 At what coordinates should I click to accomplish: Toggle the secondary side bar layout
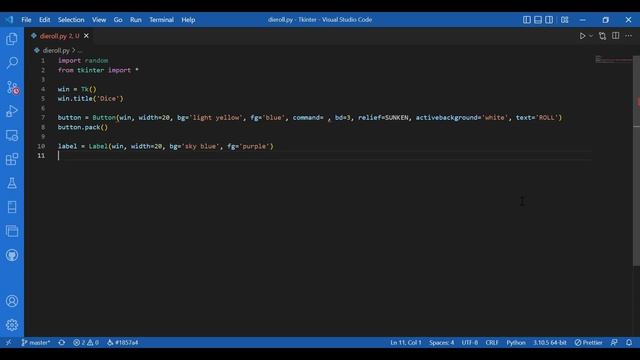pos(549,20)
